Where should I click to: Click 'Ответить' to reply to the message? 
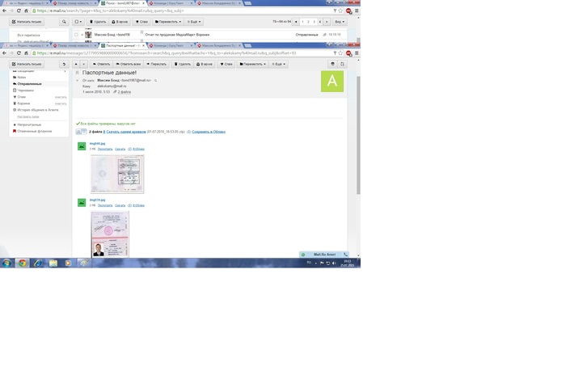101,64
